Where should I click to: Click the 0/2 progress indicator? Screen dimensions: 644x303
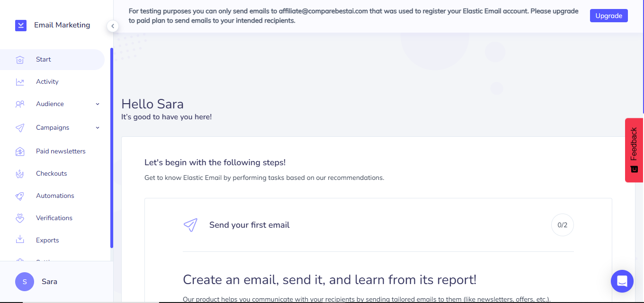pyautogui.click(x=563, y=225)
